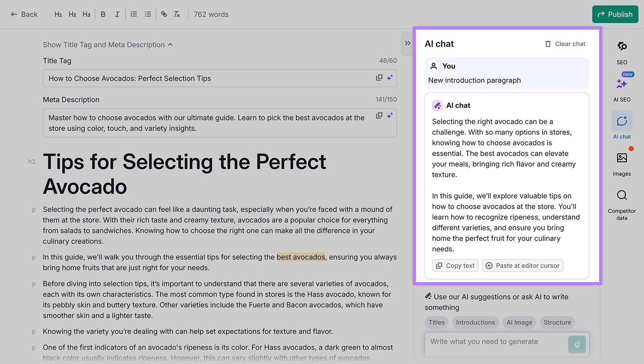Send the chat message with the arrow icon

point(577,345)
